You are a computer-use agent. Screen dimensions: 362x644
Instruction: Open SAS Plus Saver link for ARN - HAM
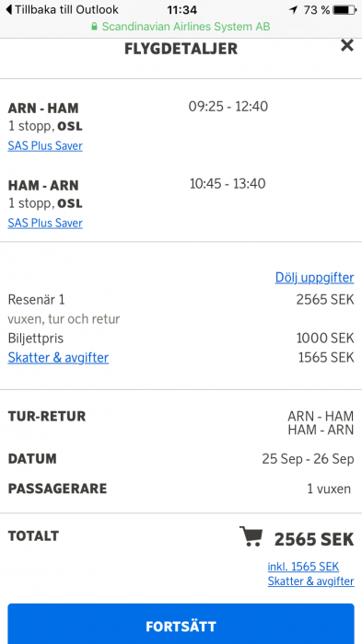tap(45, 145)
